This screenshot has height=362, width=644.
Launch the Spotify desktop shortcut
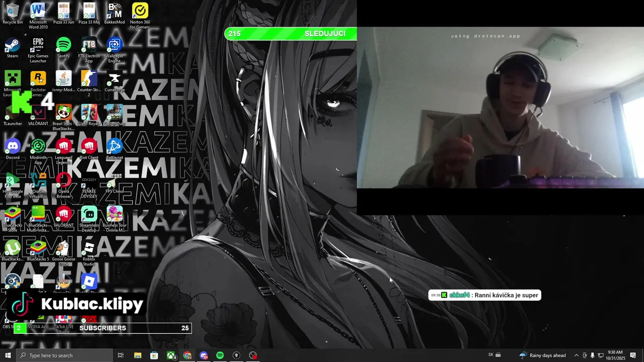pos(63,47)
